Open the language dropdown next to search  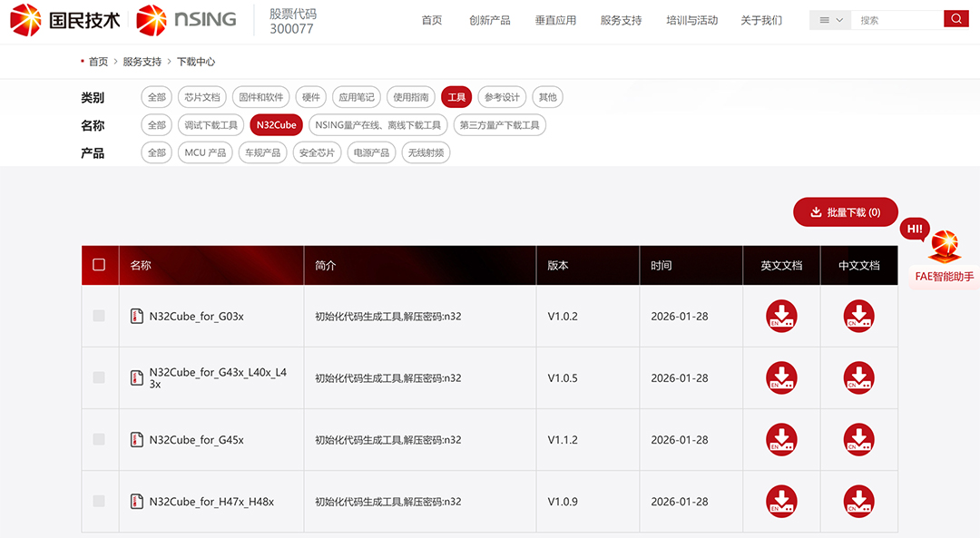click(x=828, y=17)
